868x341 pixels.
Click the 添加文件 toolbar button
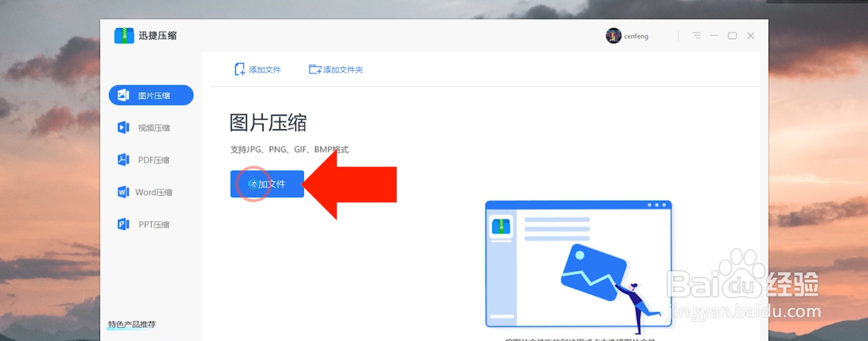pos(258,70)
